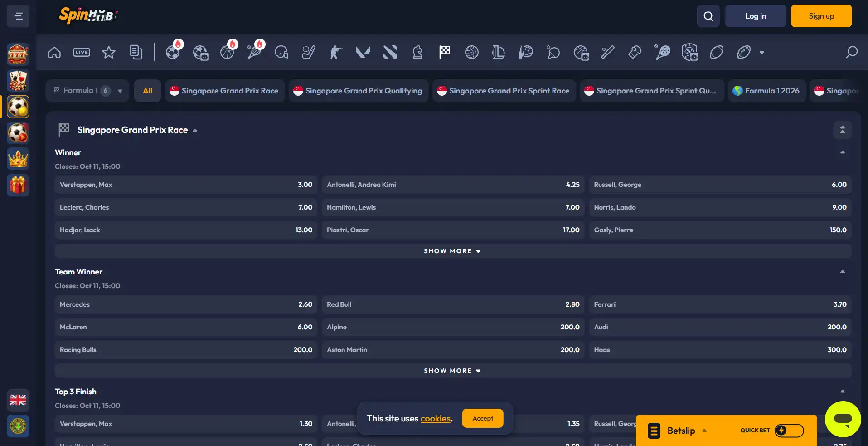The height and width of the screenshot is (446, 868).
Task: Toggle the Quick Bet switch
Action: (789, 431)
